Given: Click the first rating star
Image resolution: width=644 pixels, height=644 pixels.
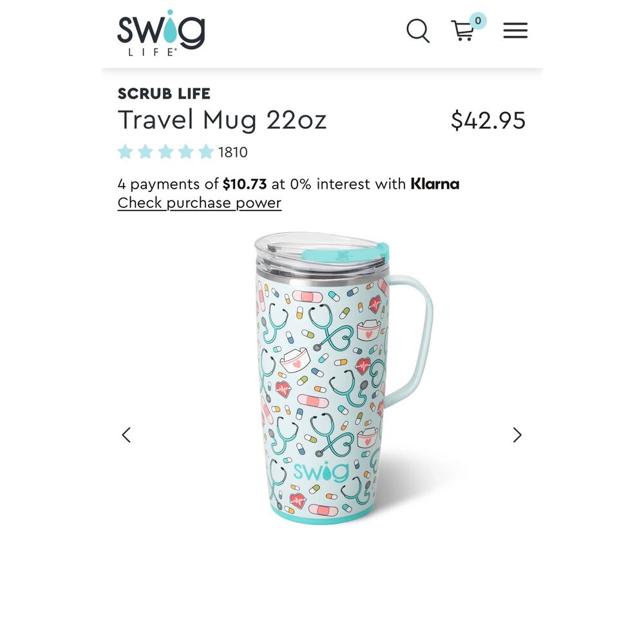Looking at the screenshot, I should (x=126, y=152).
